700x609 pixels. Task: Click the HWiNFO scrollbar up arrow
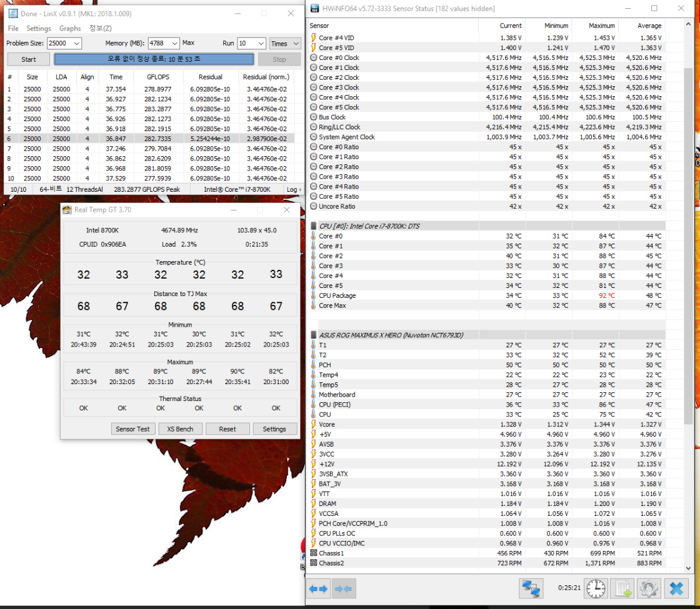click(x=687, y=24)
